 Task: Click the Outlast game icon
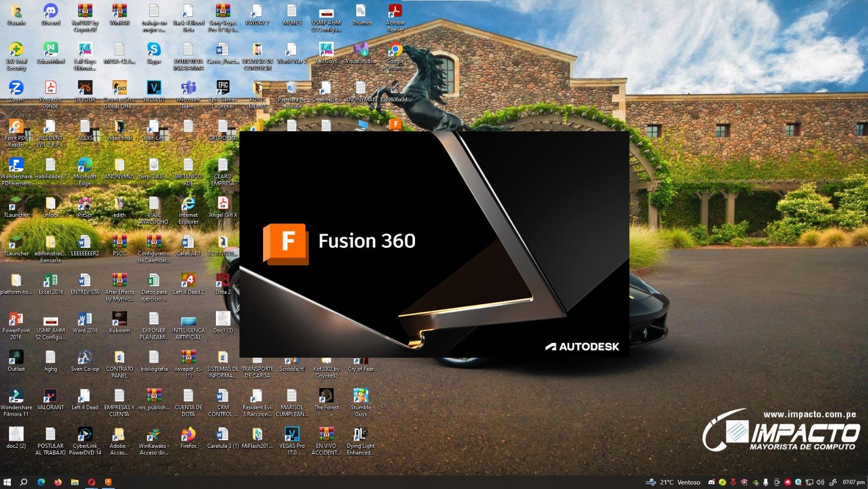click(16, 361)
